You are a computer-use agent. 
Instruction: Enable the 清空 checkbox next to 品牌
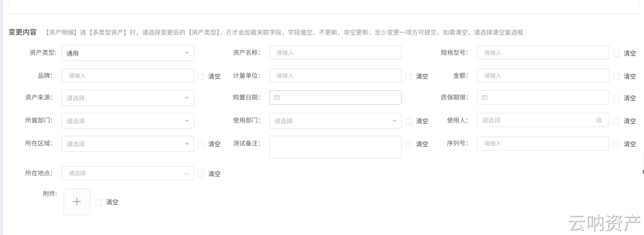click(x=201, y=76)
